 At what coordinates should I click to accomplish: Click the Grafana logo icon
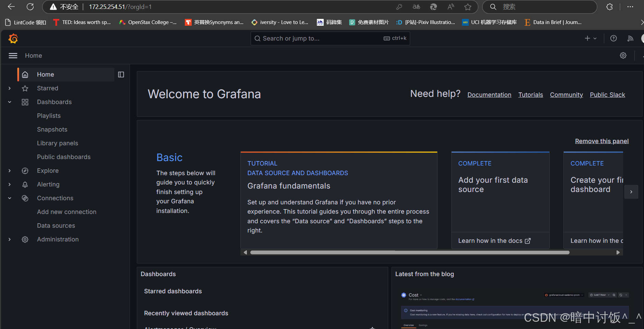[13, 38]
